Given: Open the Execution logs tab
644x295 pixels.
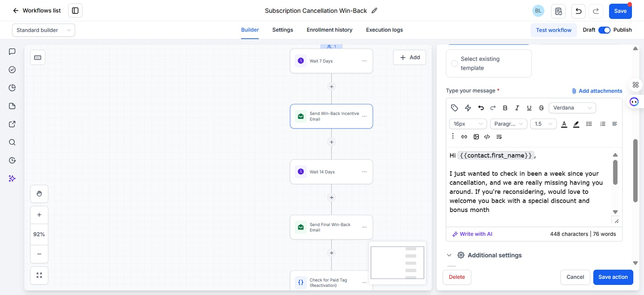Looking at the screenshot, I should point(384,30).
